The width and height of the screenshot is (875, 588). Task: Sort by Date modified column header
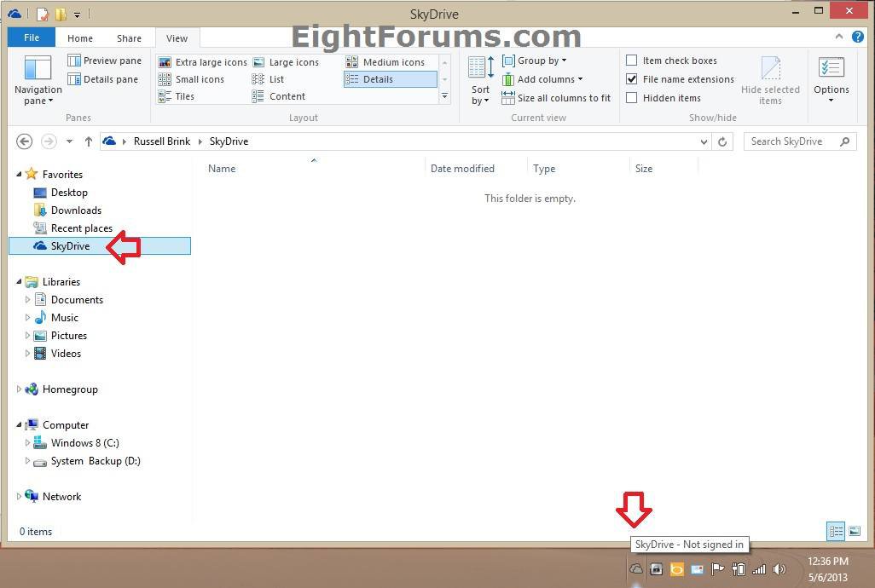pyautogui.click(x=475, y=169)
